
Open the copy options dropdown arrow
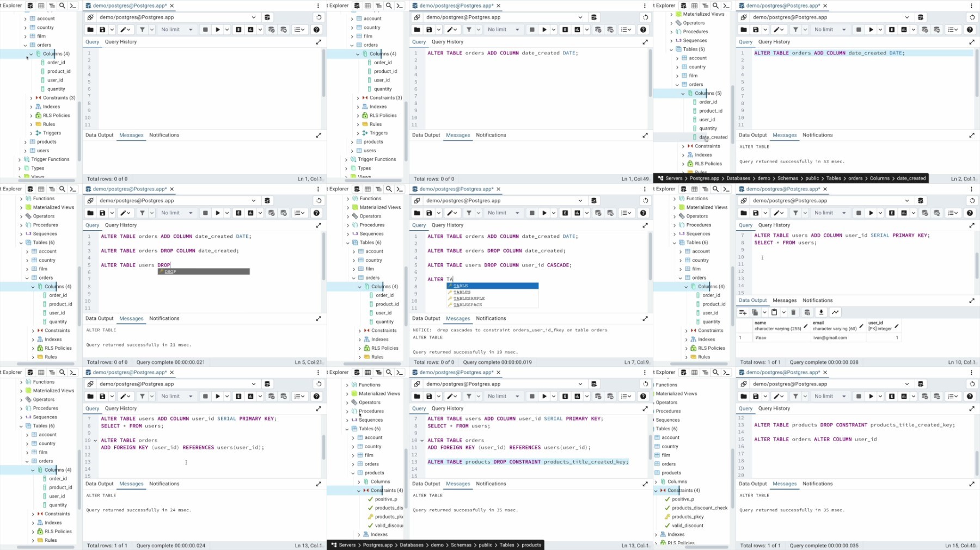pyautogui.click(x=764, y=312)
